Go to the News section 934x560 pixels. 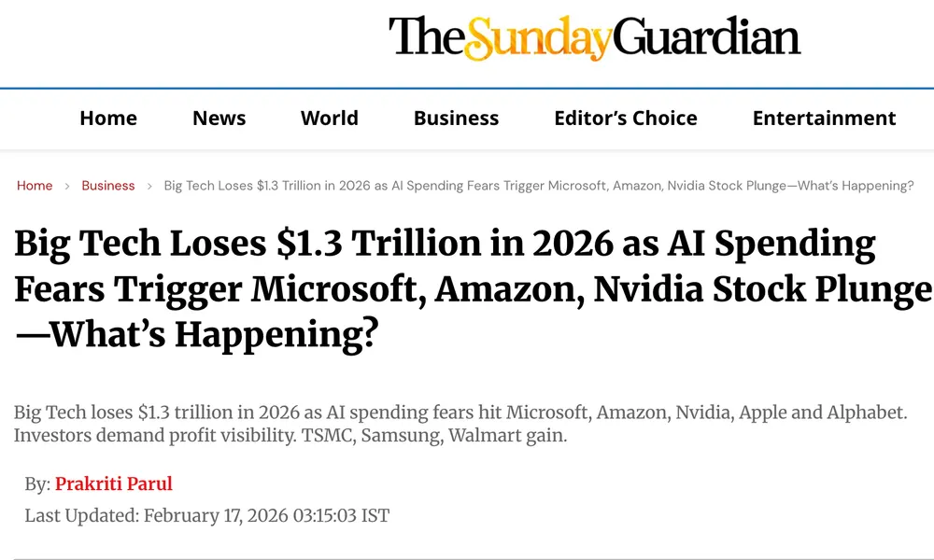click(x=219, y=119)
